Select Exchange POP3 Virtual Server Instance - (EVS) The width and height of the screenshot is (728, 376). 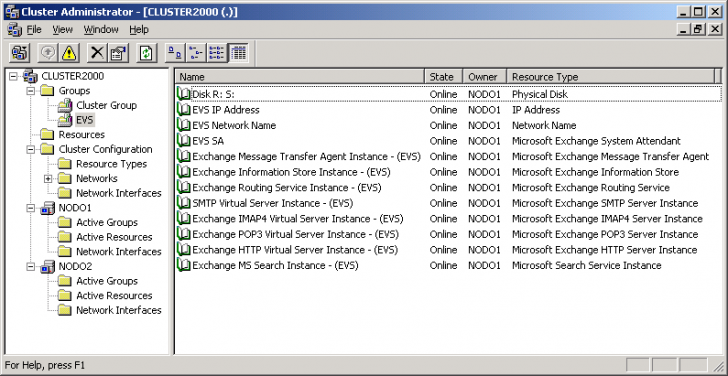point(295,234)
